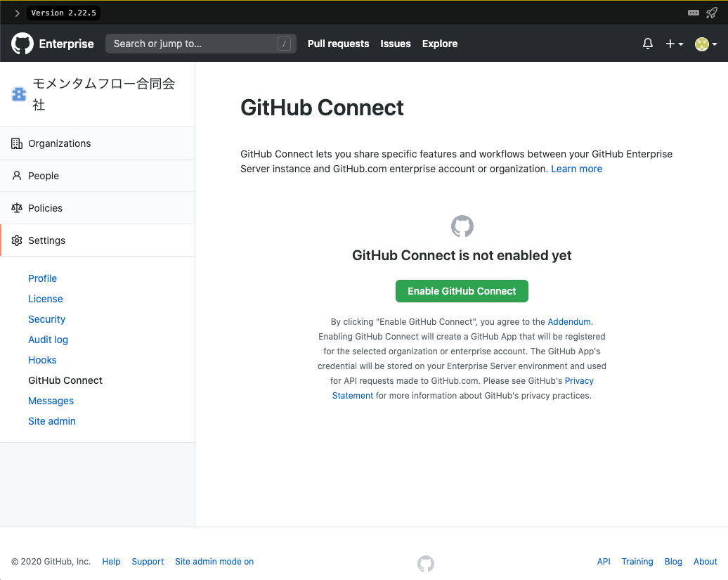This screenshot has height=580, width=728.
Task: Select Organizations in sidebar
Action: coord(98,143)
